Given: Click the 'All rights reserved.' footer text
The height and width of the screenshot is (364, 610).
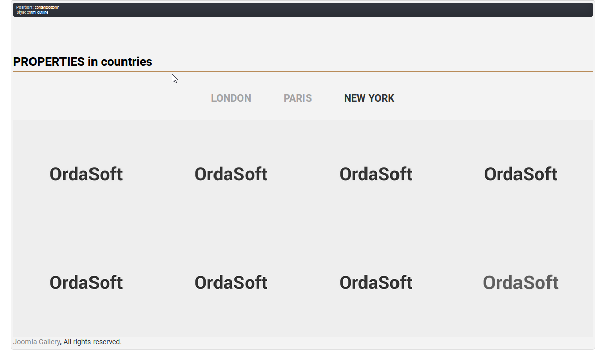Looking at the screenshot, I should 93,342.
